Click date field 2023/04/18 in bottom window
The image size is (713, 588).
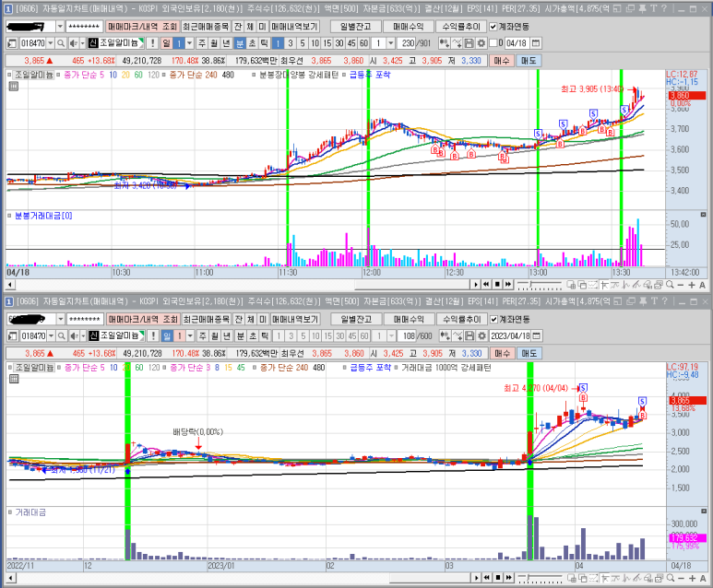click(511, 335)
